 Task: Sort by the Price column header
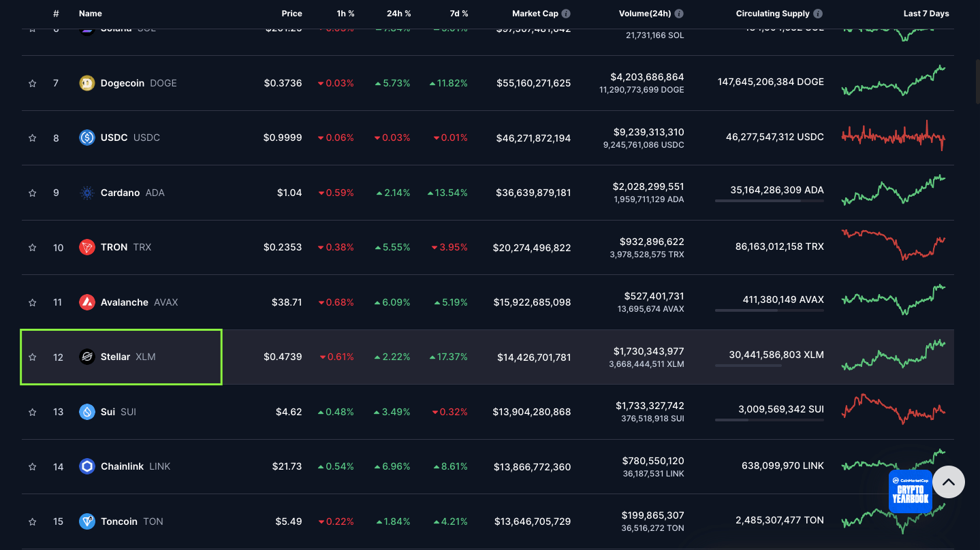(292, 14)
